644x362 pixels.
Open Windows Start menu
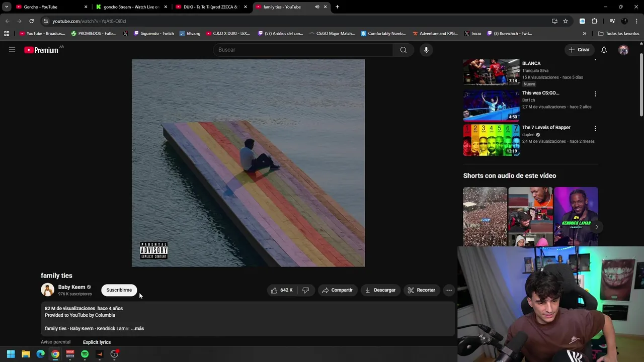point(11,354)
